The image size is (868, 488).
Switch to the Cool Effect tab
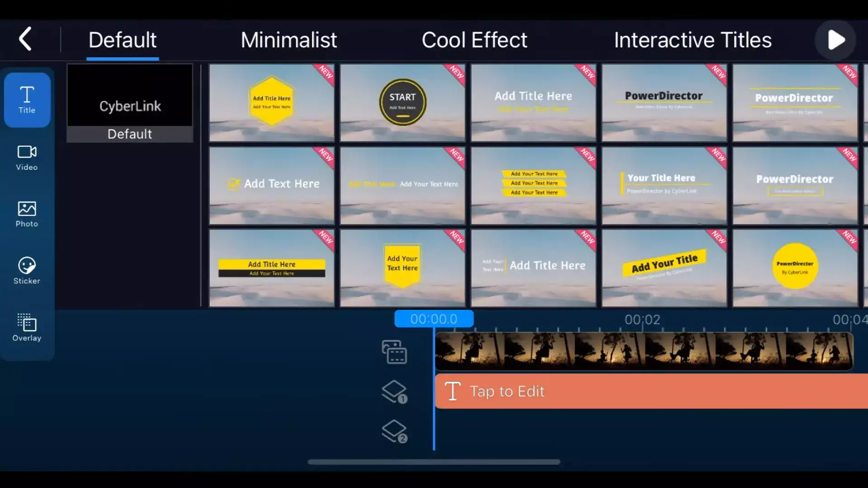pos(474,40)
